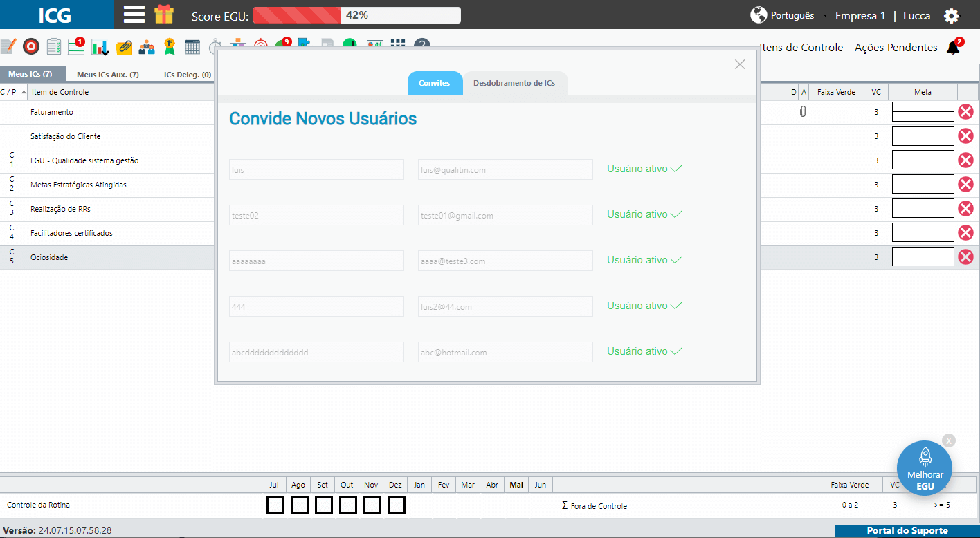
Task: Click the luis name field
Action: tap(316, 169)
